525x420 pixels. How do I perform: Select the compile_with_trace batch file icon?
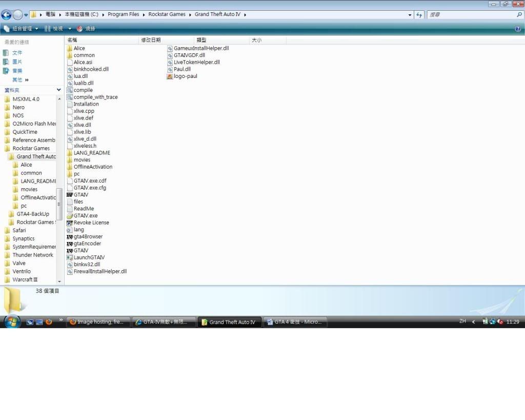pyautogui.click(x=70, y=97)
